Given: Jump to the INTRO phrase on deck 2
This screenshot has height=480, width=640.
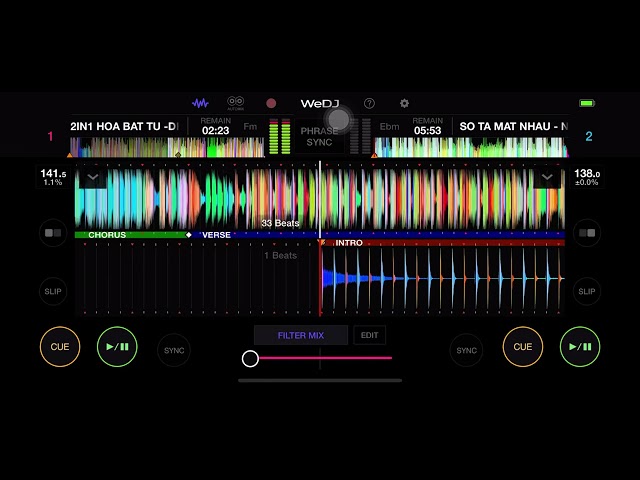Looking at the screenshot, I should pos(349,243).
